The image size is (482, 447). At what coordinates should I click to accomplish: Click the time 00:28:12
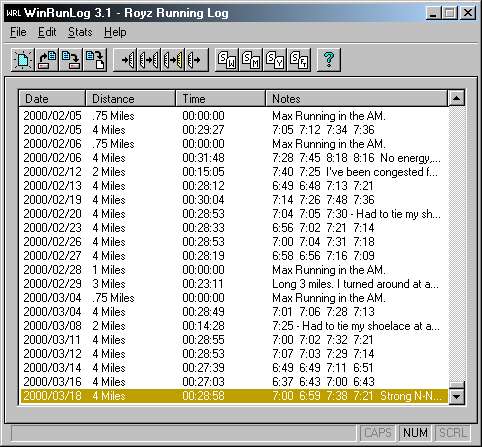coord(203,186)
